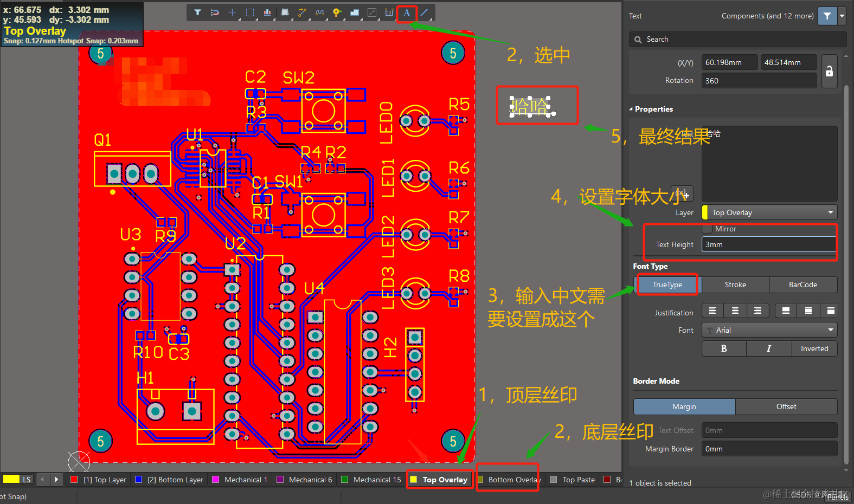The height and width of the screenshot is (504, 854).
Task: Activate the interactive routing tool
Action: [302, 12]
